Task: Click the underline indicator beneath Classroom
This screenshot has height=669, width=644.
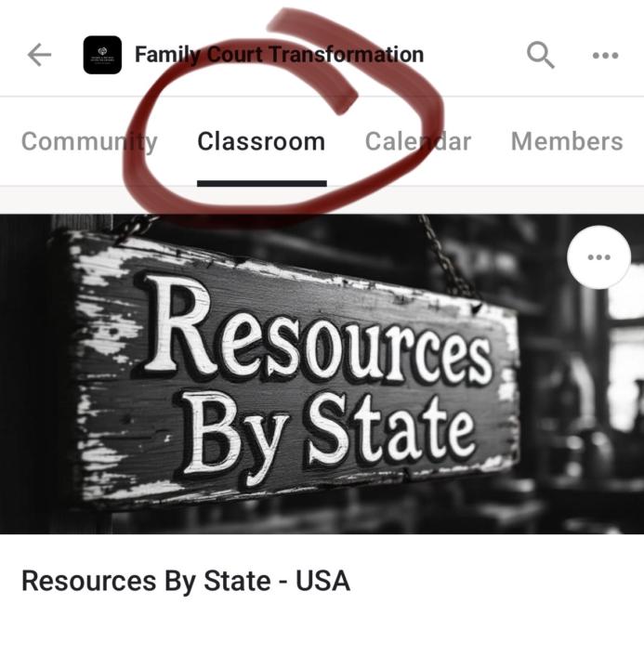Action: pos(262,183)
